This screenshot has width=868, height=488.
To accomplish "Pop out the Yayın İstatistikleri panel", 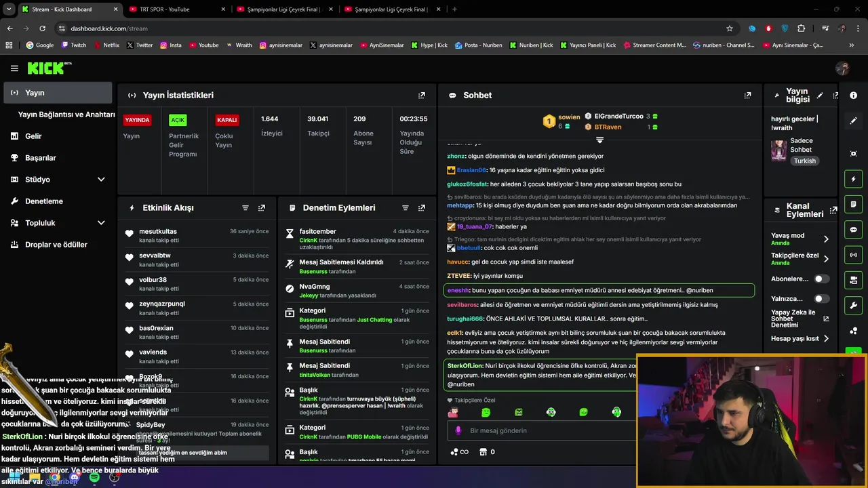I will (x=422, y=96).
